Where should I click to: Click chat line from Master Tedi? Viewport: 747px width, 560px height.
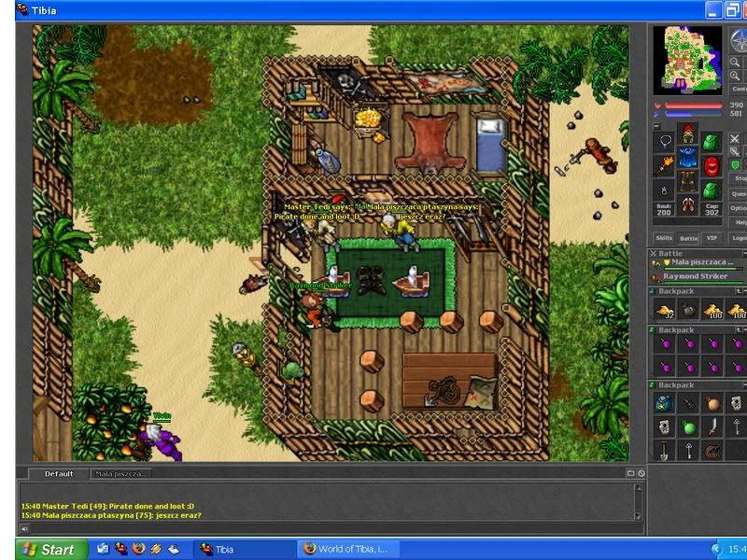(107, 506)
